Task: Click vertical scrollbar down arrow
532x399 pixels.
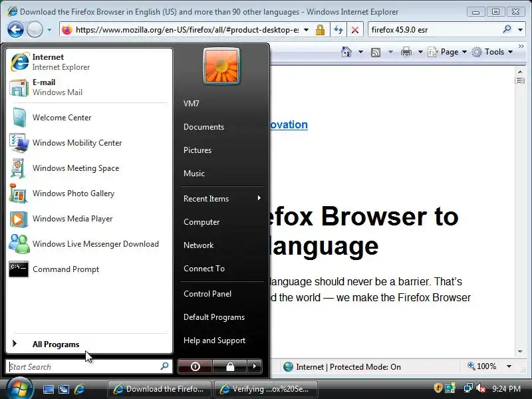Action: 520,352
